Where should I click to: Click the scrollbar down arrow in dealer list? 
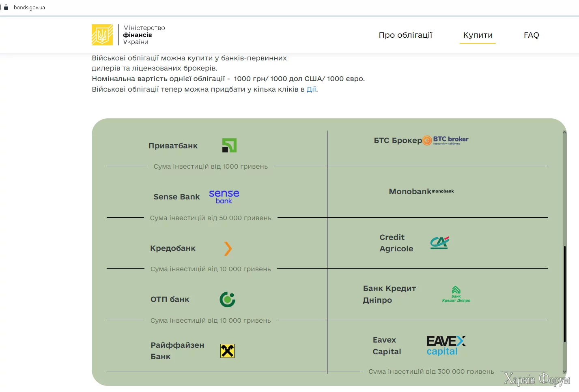coord(565,371)
